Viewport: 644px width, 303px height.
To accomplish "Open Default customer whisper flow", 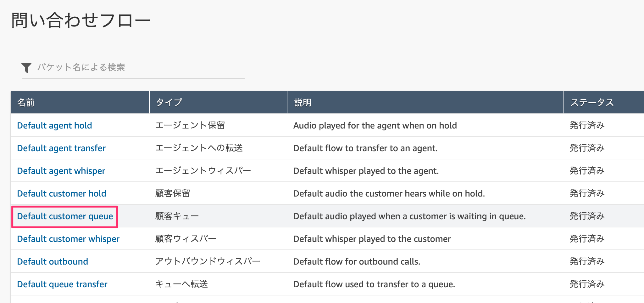I will (x=68, y=239).
